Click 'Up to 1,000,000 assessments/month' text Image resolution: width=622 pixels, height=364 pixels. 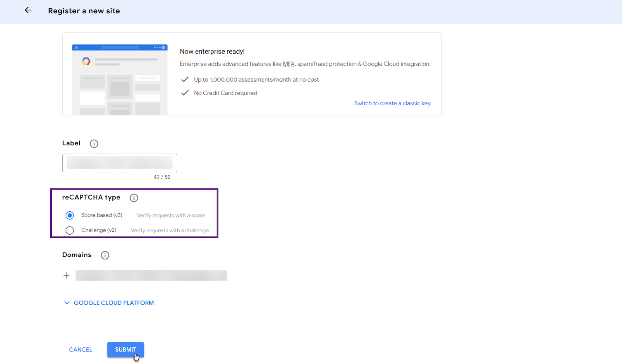point(256,80)
